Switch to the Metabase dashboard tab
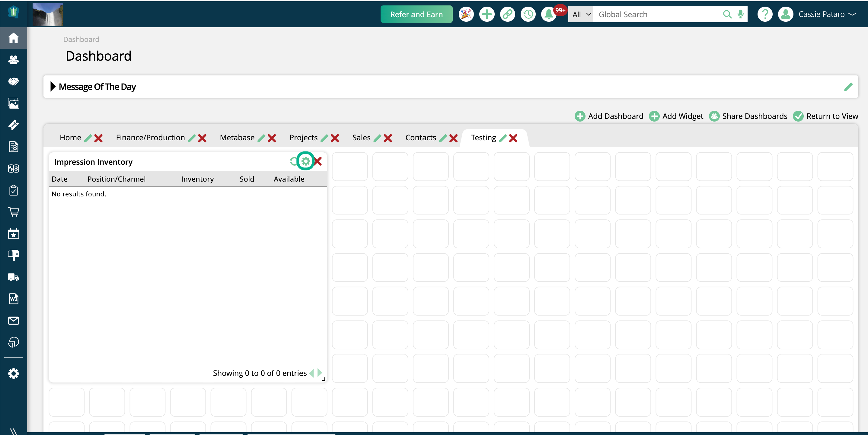Screen dimensions: 868x435 [237, 138]
